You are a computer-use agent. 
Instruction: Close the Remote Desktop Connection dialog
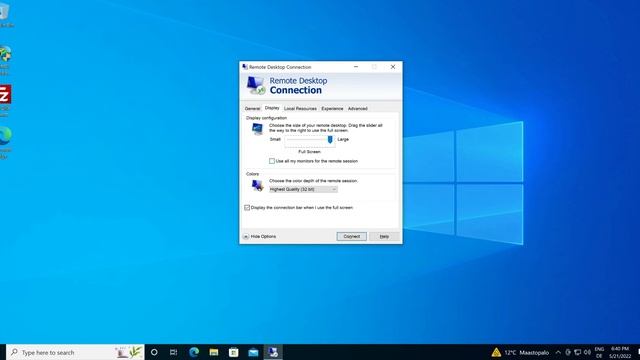click(393, 67)
